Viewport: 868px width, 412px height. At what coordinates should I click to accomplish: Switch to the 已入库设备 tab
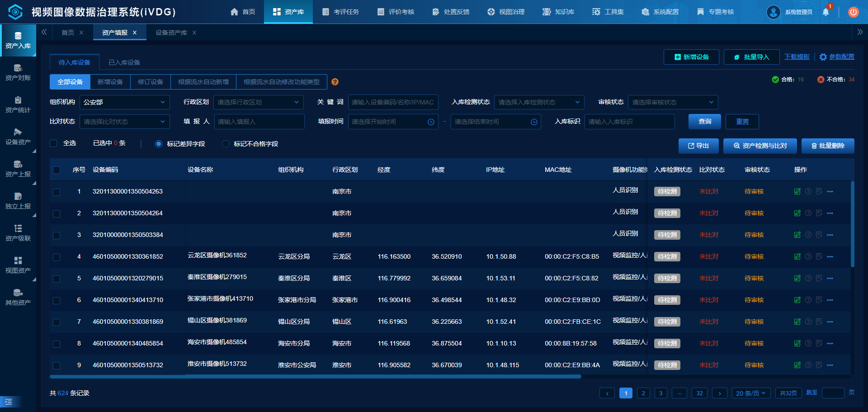[x=124, y=62]
